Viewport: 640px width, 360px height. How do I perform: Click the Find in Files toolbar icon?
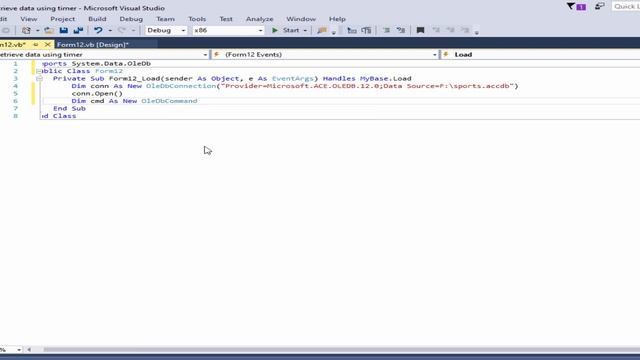(x=322, y=30)
